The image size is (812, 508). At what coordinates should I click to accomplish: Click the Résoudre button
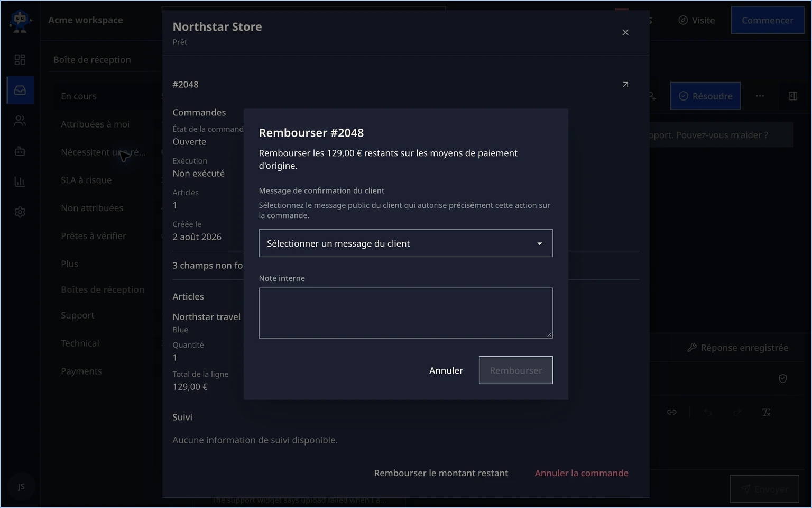point(705,96)
